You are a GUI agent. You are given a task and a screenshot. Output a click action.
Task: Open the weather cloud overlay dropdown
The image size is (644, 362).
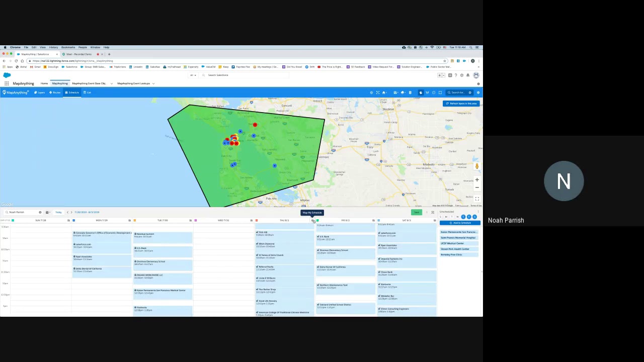pyautogui.click(x=403, y=93)
